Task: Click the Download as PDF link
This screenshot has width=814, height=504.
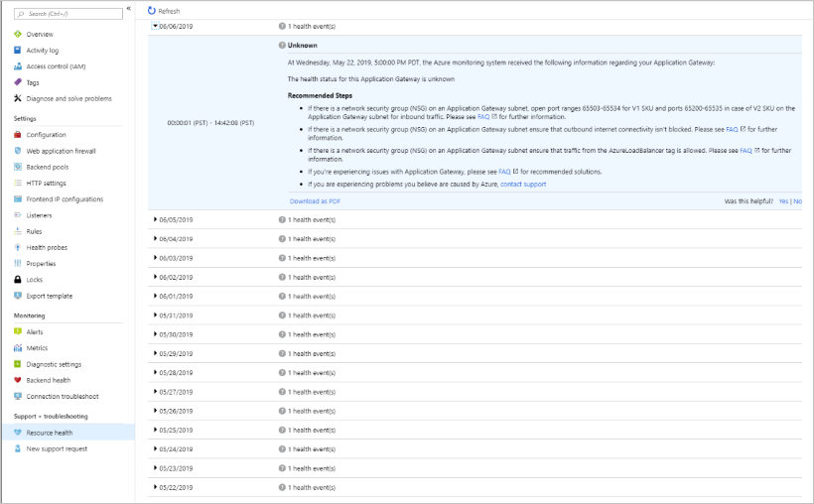Action: pos(315,200)
